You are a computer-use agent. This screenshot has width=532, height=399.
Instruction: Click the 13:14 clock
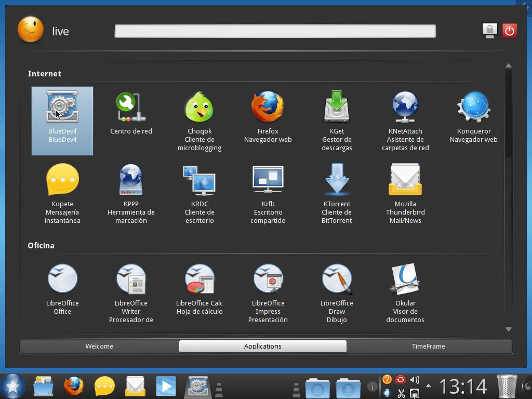(x=463, y=387)
